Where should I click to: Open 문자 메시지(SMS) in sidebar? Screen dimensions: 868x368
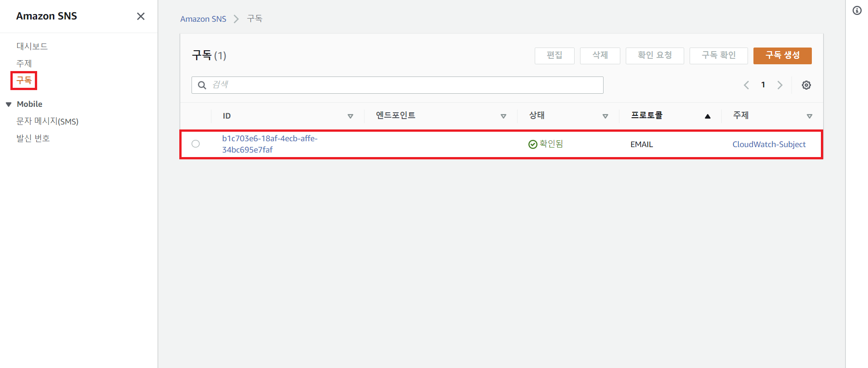[x=48, y=121]
